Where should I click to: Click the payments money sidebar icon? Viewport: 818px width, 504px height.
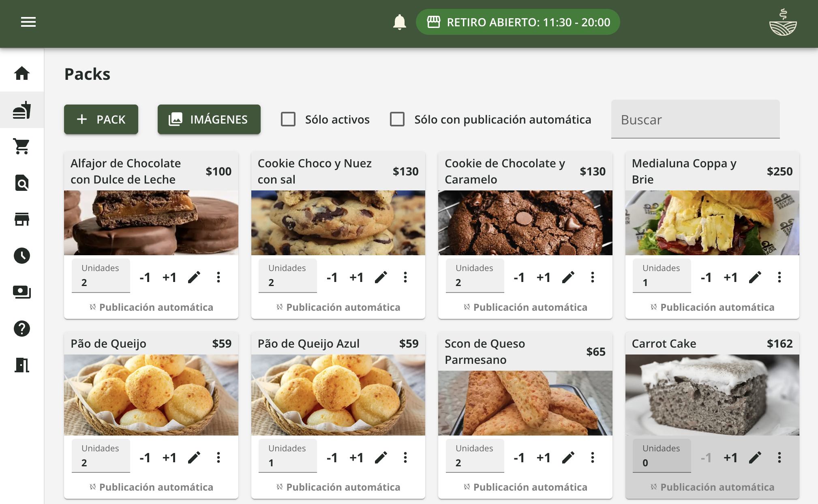click(22, 292)
